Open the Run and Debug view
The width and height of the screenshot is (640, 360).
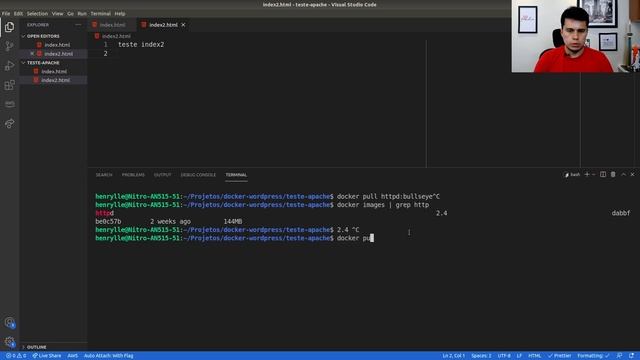click(x=9, y=65)
